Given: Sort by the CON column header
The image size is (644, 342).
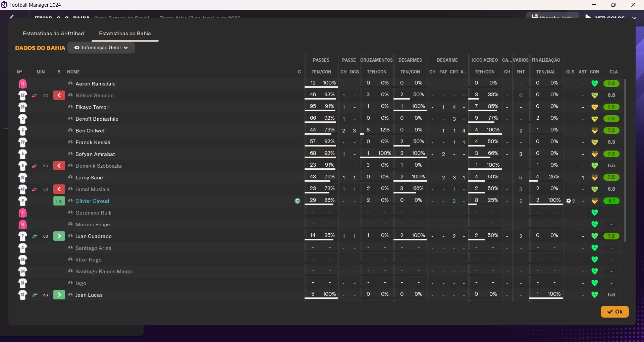Looking at the screenshot, I should (x=595, y=72).
